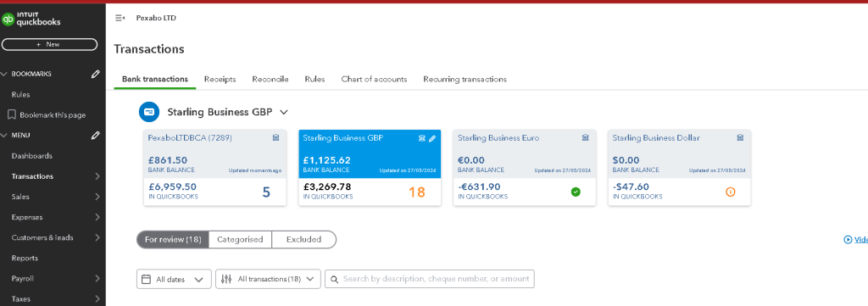Click the Bookmark this page icon

(11, 114)
